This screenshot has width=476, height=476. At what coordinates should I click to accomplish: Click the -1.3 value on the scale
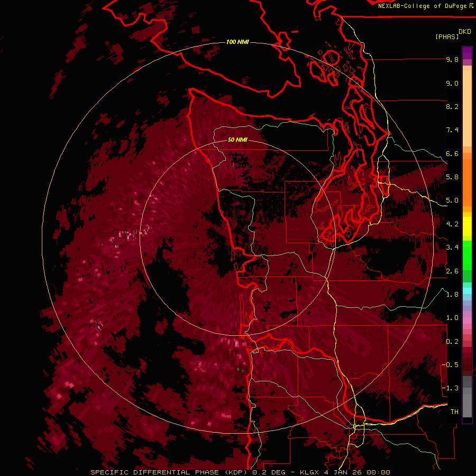pos(450,388)
